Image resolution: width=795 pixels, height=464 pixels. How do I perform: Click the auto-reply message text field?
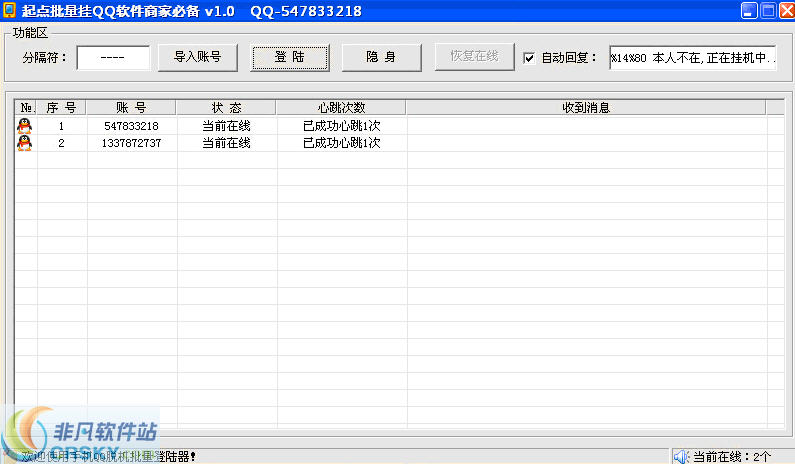click(x=693, y=58)
